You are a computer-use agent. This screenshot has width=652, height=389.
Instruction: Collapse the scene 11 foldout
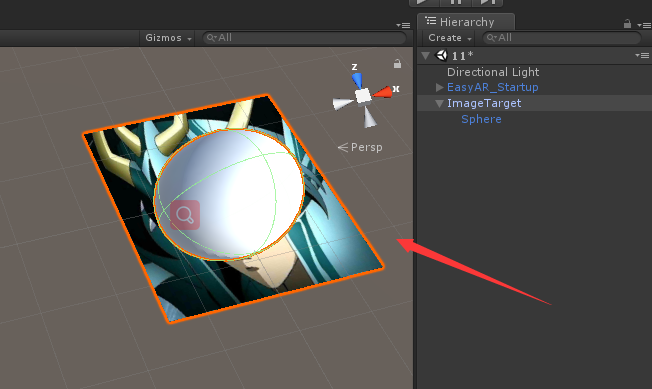(425, 55)
